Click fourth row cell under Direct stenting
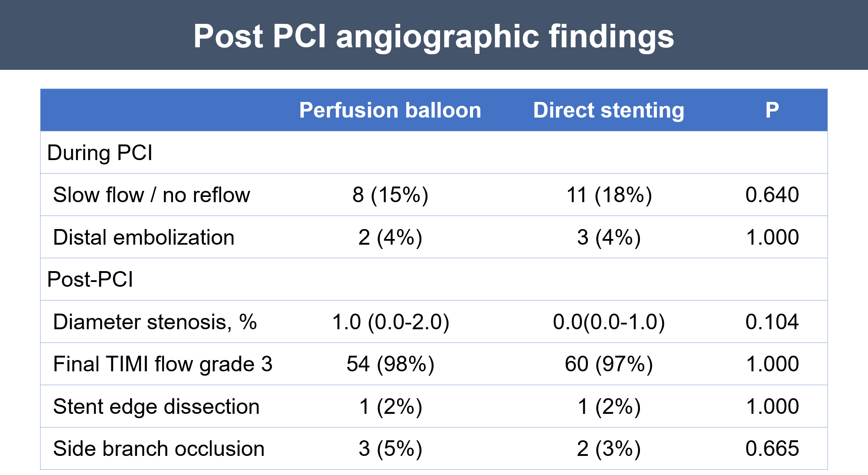The height and width of the screenshot is (475, 868). [608, 279]
